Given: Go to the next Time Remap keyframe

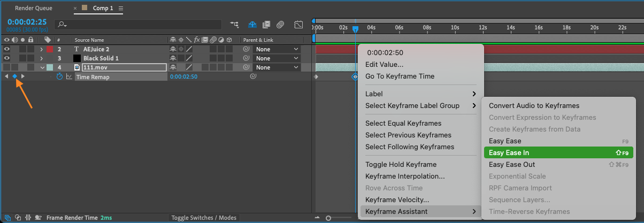Looking at the screenshot, I should [x=22, y=76].
